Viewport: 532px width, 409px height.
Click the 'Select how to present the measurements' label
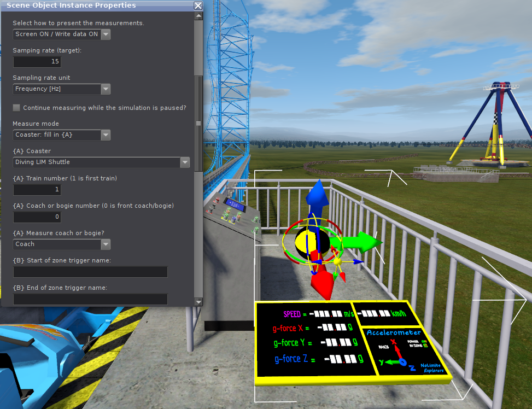[78, 23]
